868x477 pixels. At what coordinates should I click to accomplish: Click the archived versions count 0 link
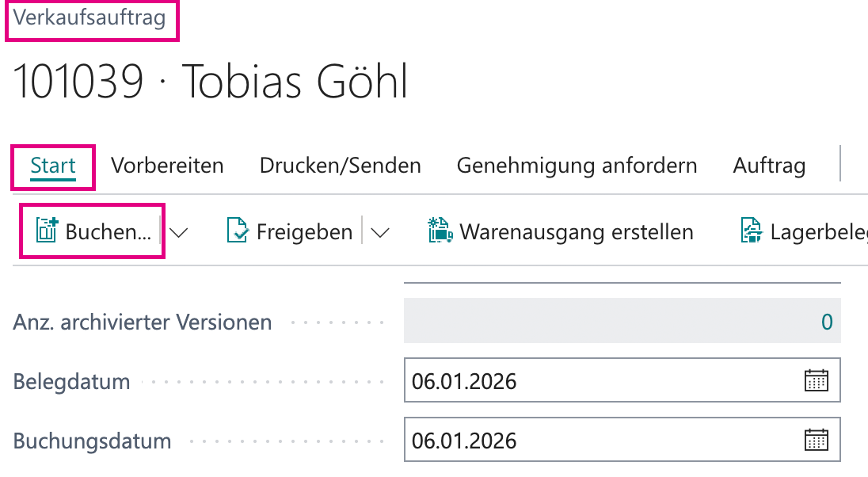pyautogui.click(x=827, y=322)
